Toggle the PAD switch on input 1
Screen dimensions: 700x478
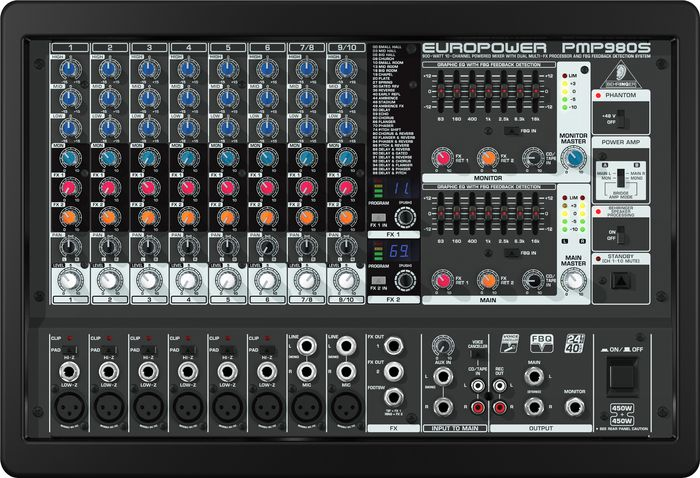point(69,350)
